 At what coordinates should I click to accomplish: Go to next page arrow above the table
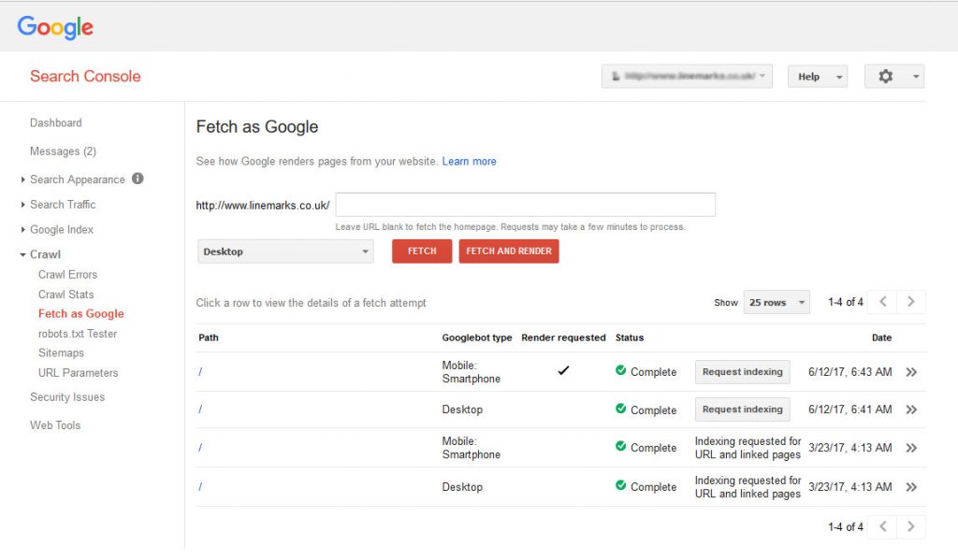tap(911, 302)
